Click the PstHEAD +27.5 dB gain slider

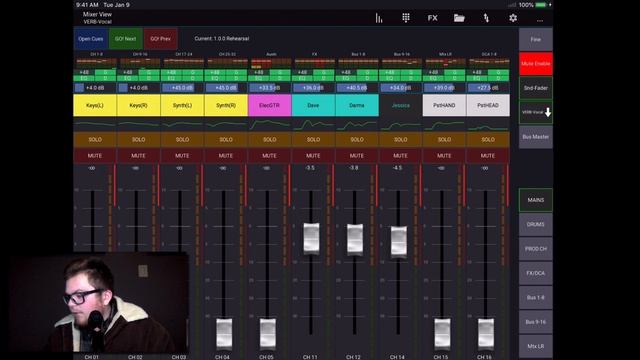[488, 88]
